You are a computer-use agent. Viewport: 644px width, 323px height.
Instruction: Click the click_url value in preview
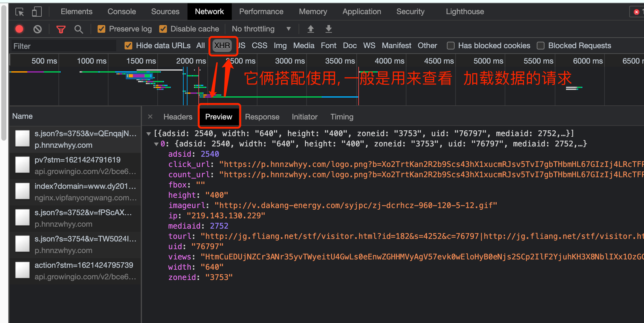431,164
